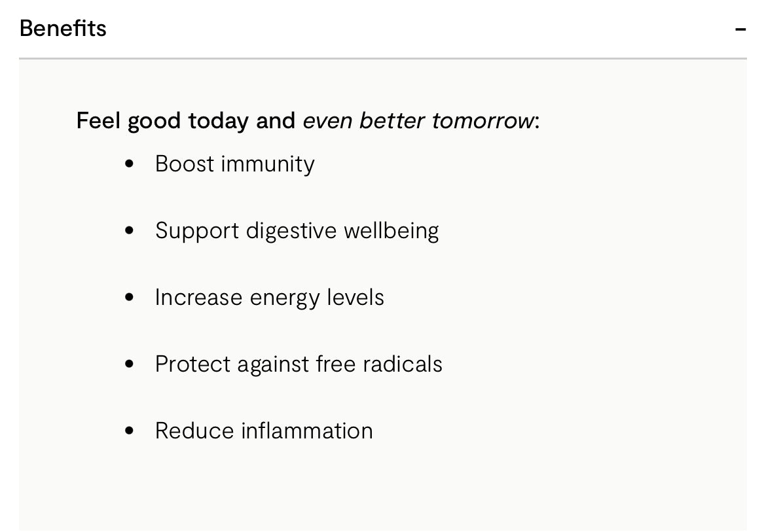Click the bullet beside Boost immunity
766x532 pixels.
129,164
